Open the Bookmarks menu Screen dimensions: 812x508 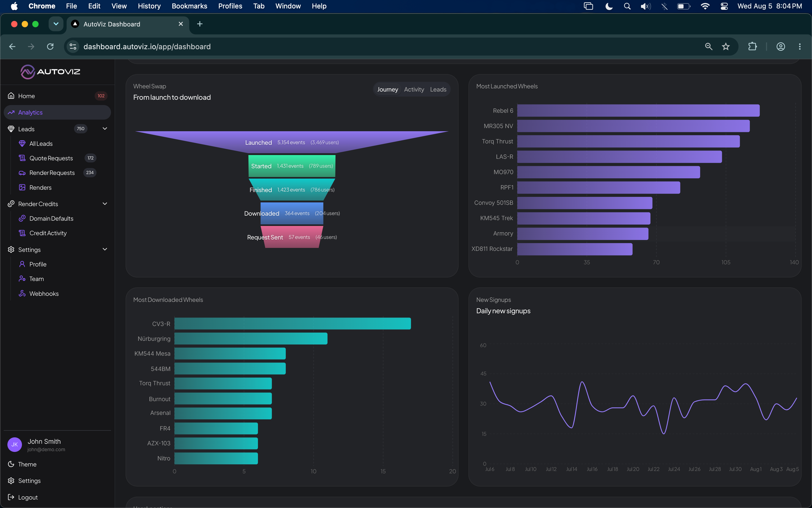coord(189,6)
